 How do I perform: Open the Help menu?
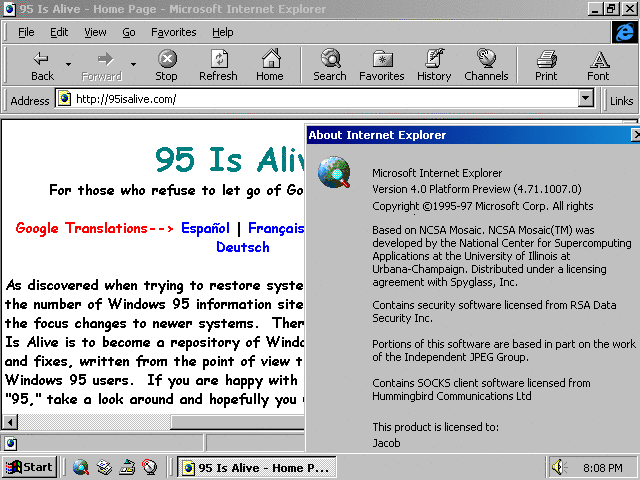pyautogui.click(x=222, y=32)
